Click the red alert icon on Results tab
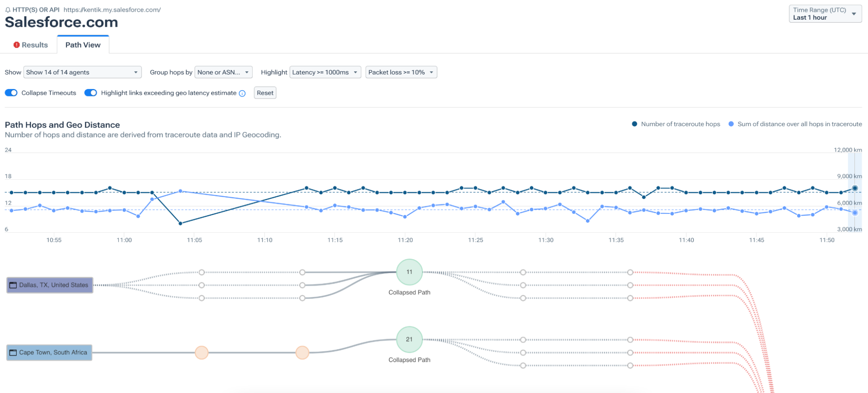The height and width of the screenshot is (393, 868). click(x=17, y=45)
